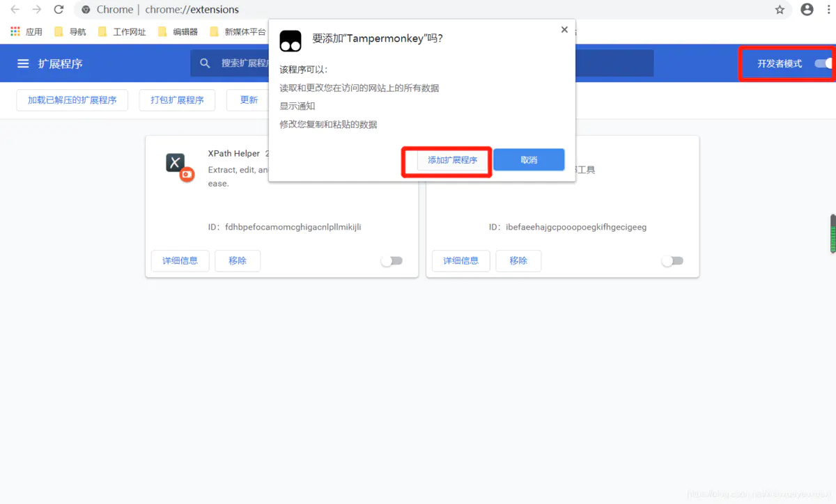The width and height of the screenshot is (836, 504).
Task: Open the extensions page menu via hamburger icon
Action: (x=24, y=63)
